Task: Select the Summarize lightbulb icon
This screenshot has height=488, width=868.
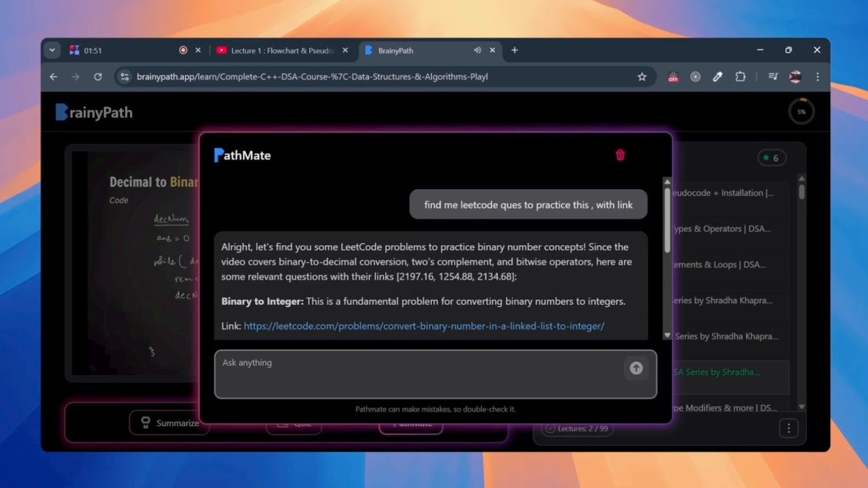Action: [145, 422]
